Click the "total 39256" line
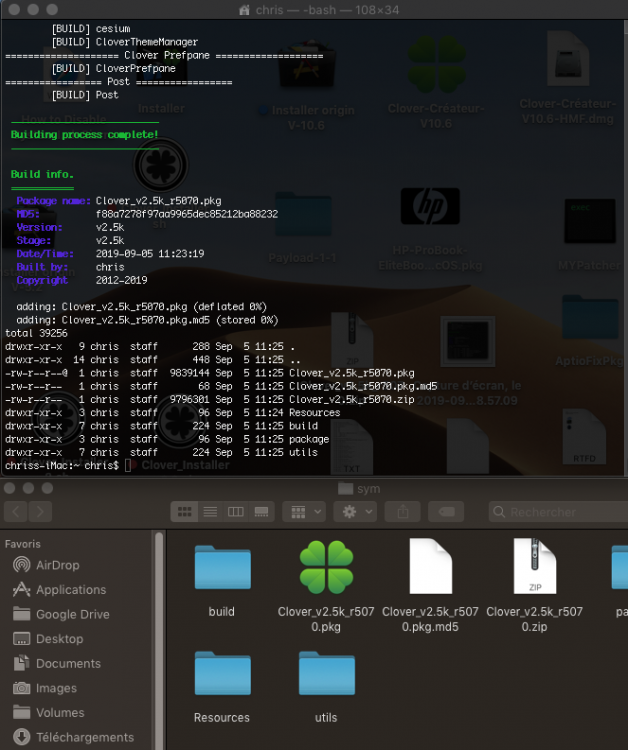The height and width of the screenshot is (750, 628). (x=36, y=333)
